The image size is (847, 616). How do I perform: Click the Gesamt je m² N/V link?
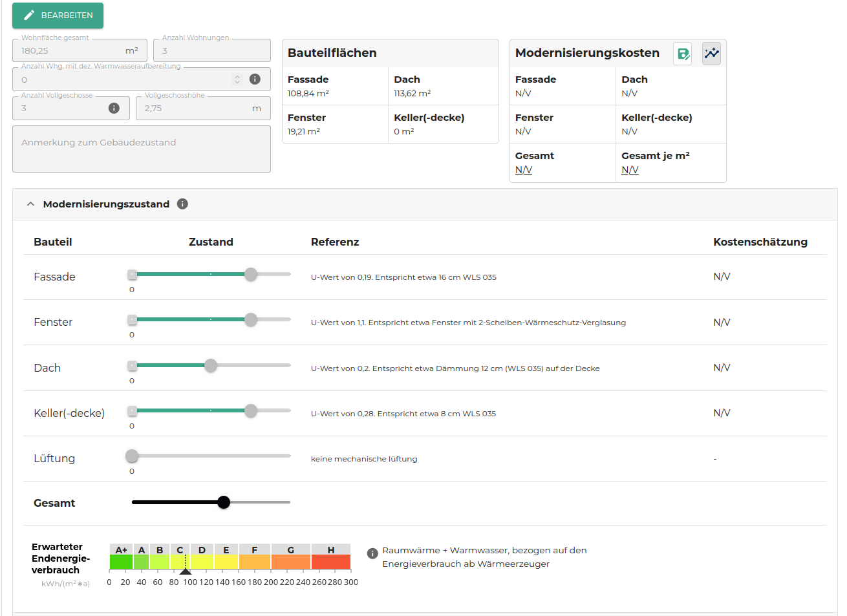pos(630,170)
